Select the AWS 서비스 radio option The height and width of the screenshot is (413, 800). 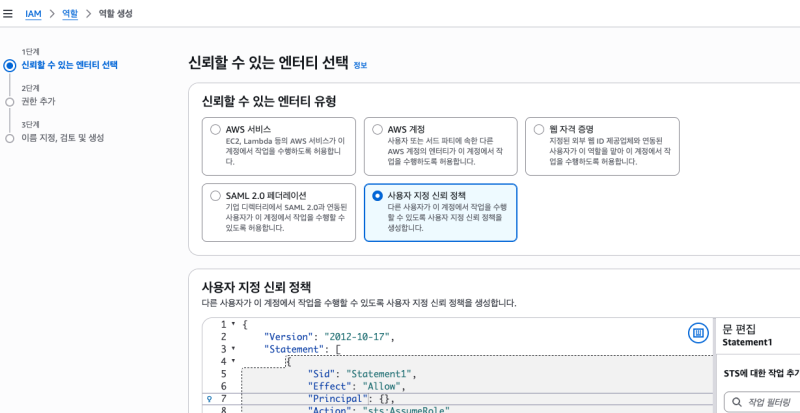[215, 129]
